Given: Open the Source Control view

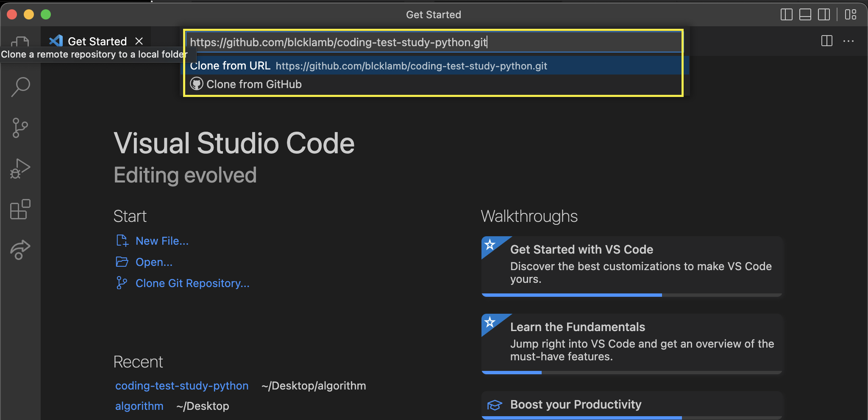Looking at the screenshot, I should tap(20, 127).
